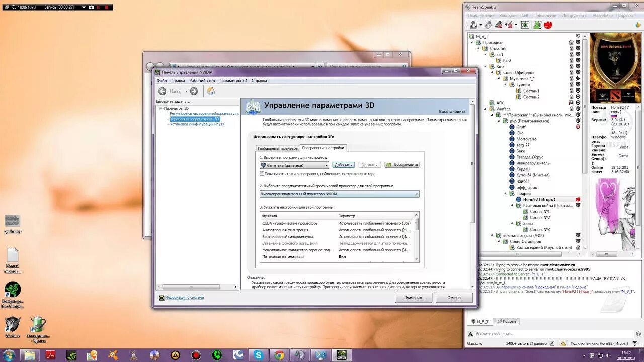Open Windows Start orb

pyautogui.click(x=9, y=355)
